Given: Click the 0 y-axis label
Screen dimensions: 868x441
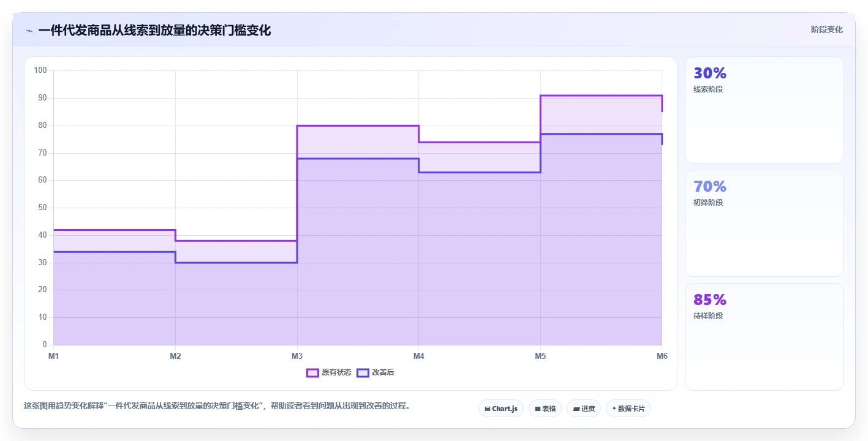Looking at the screenshot, I should tap(45, 345).
